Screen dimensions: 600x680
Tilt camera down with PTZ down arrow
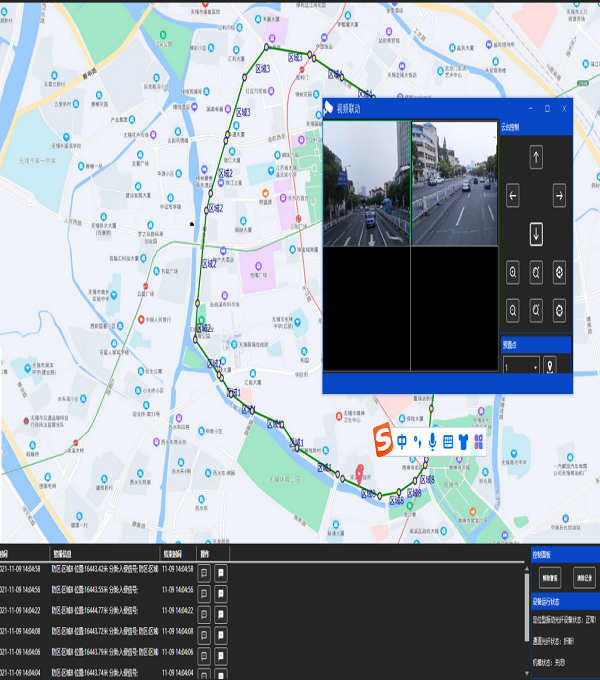coord(536,234)
